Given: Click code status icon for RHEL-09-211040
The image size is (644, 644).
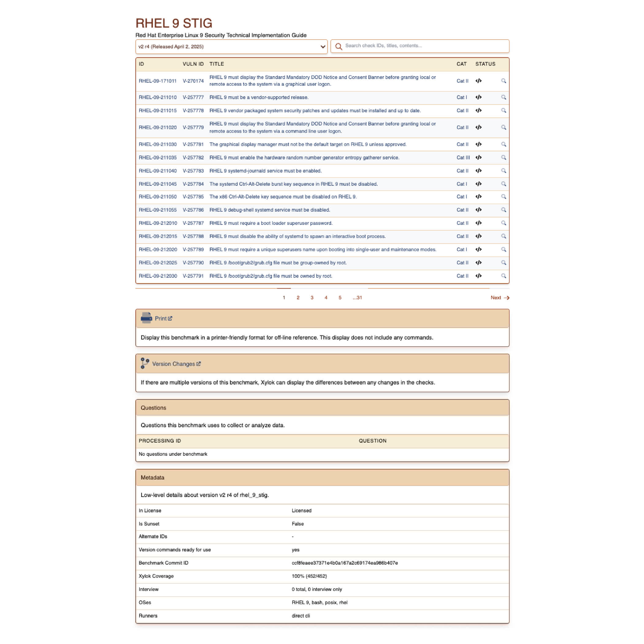Looking at the screenshot, I should pos(478,171).
